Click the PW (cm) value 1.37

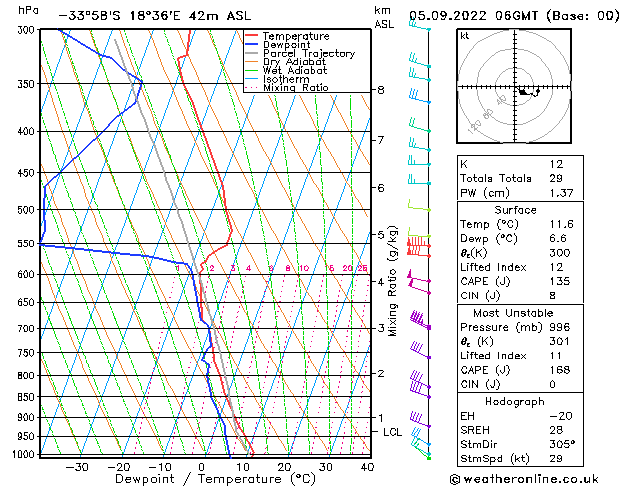(561, 193)
